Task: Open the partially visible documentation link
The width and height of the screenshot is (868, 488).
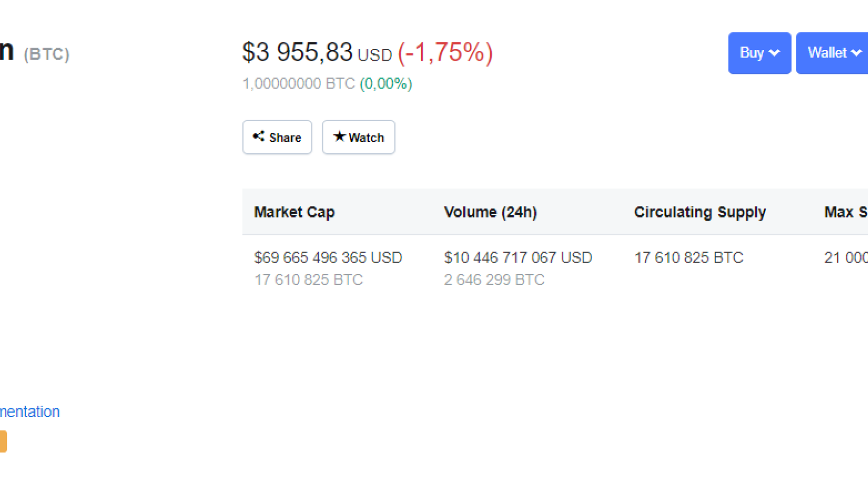Action: 30,412
